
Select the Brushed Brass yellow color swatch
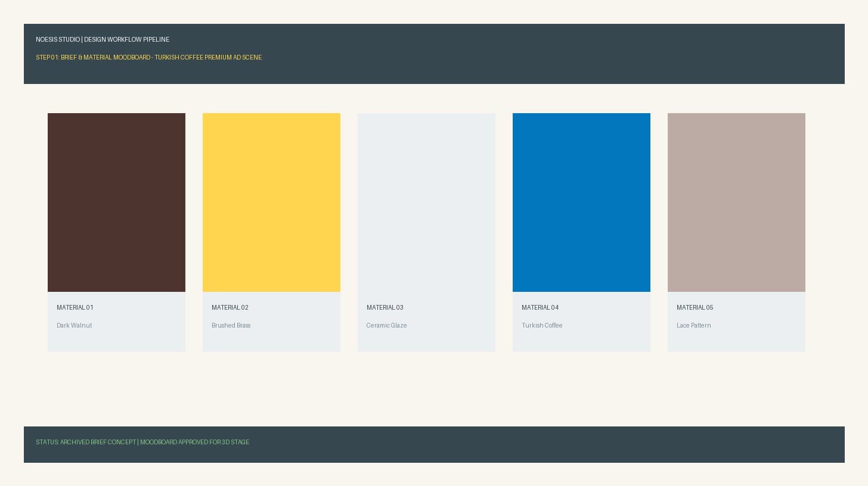click(271, 202)
